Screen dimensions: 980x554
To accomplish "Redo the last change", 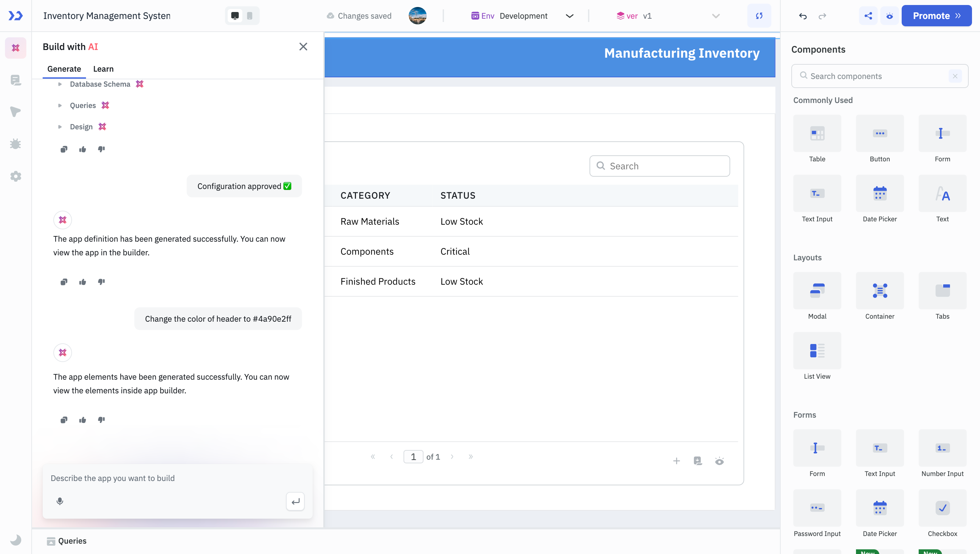I will [x=823, y=16].
